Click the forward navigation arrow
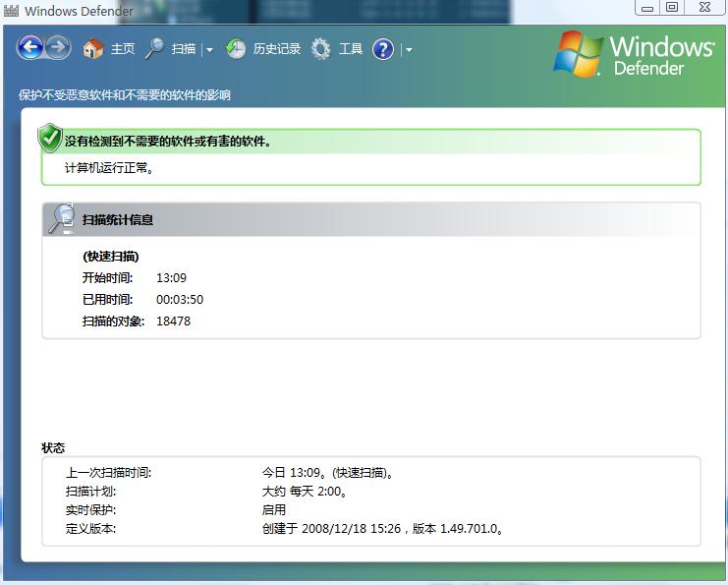This screenshot has height=585, width=728. tap(59, 47)
